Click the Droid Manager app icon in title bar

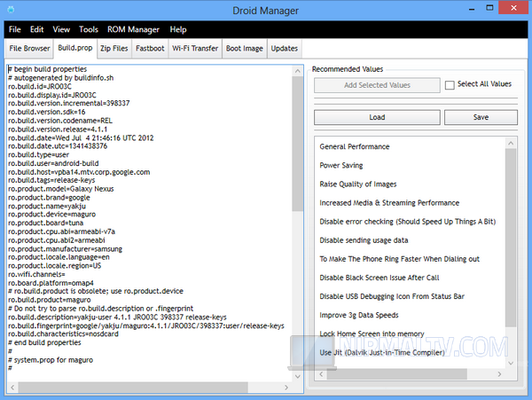(x=10, y=10)
